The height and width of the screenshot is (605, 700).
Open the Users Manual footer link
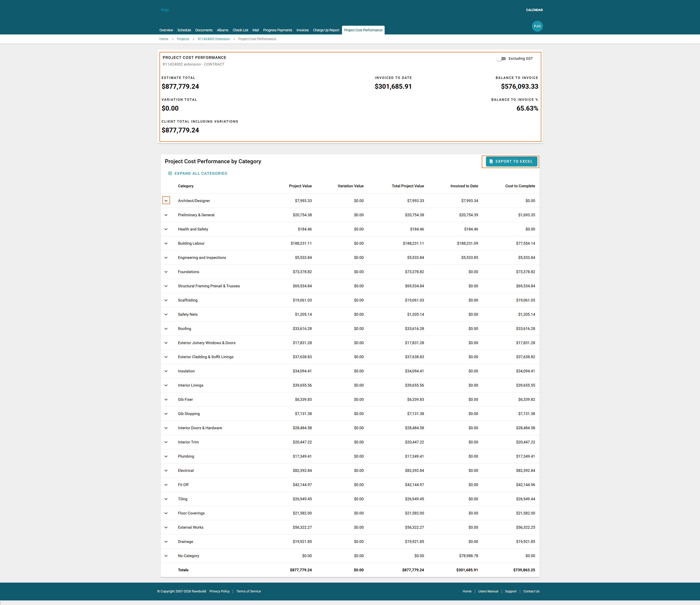pyautogui.click(x=488, y=592)
